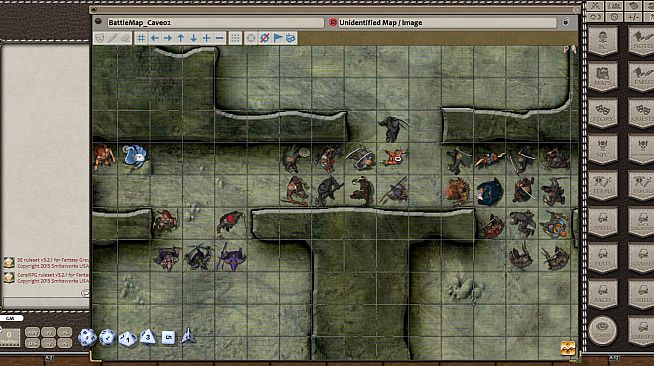Select the circular targeting tool

point(251,38)
